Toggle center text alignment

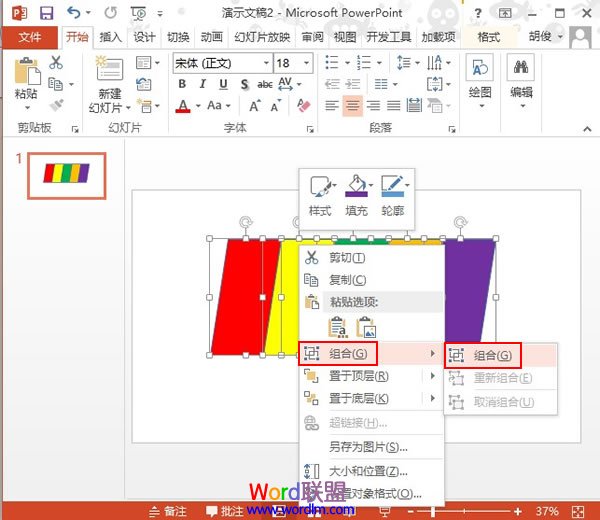[352, 105]
